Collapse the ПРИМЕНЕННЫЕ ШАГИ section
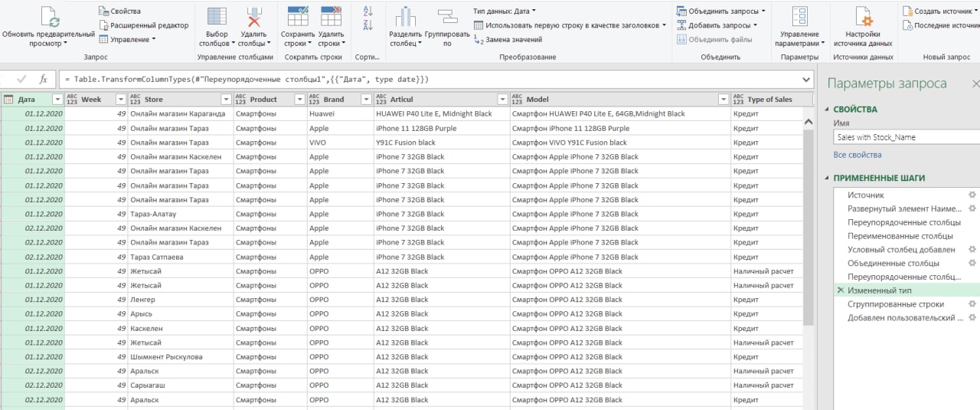The image size is (980, 410). click(828, 179)
